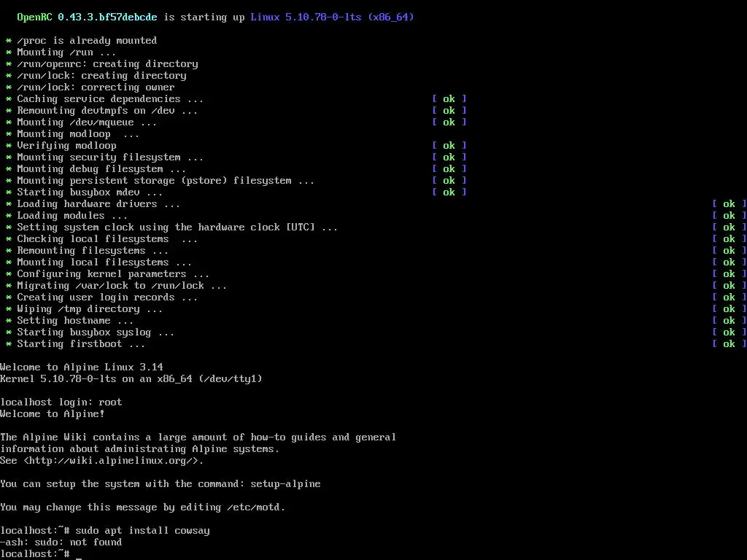Viewport: 747px width, 560px height.
Task: Click the ok status beside Remounting devtmpfs
Action: click(x=449, y=111)
